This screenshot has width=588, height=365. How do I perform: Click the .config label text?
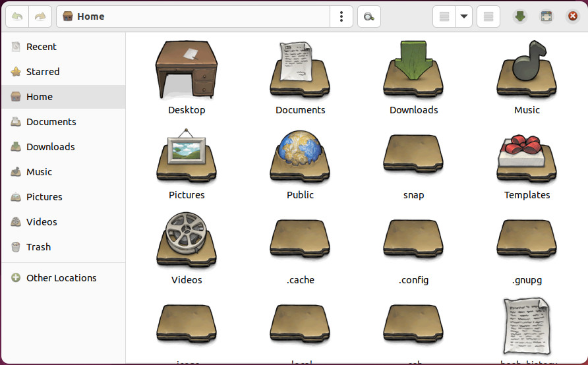[x=413, y=280]
